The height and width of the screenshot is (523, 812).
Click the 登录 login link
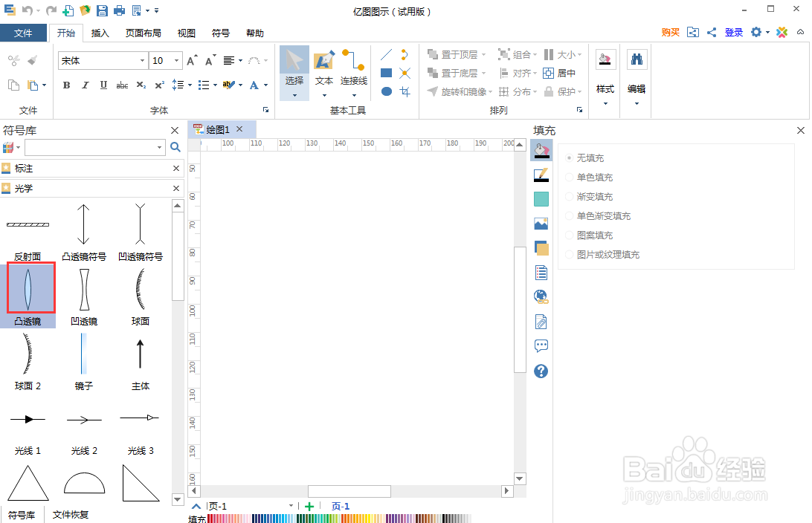pos(734,32)
